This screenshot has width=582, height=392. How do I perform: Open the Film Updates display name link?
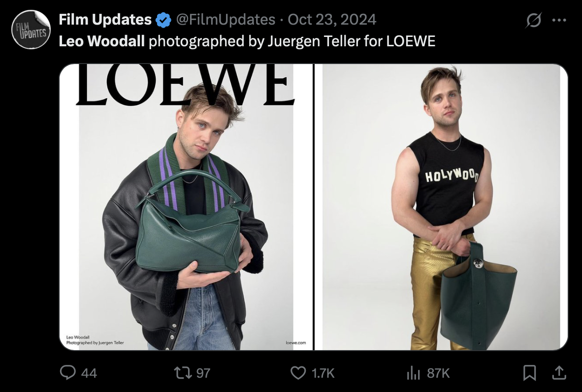coord(105,20)
